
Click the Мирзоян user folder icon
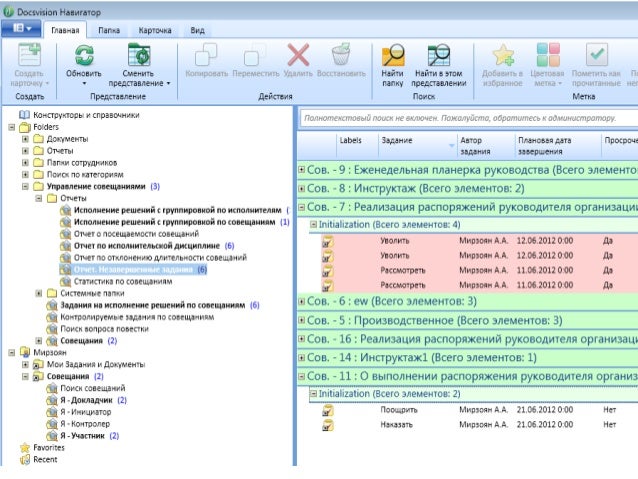[x=25, y=352]
